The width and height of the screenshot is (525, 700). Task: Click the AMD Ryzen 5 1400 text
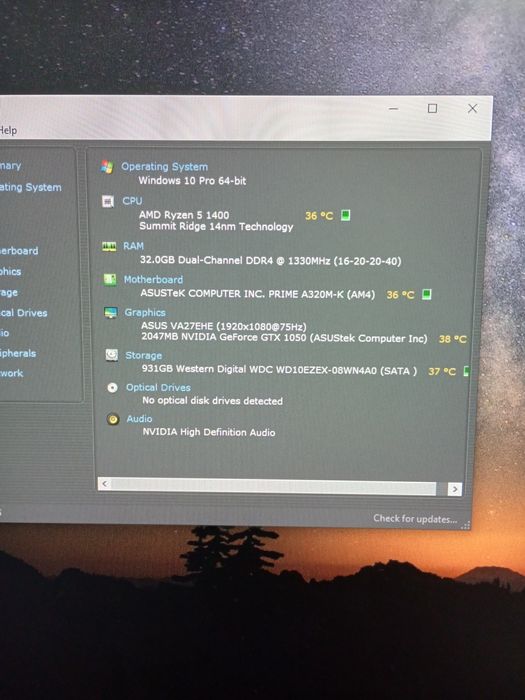coord(184,215)
